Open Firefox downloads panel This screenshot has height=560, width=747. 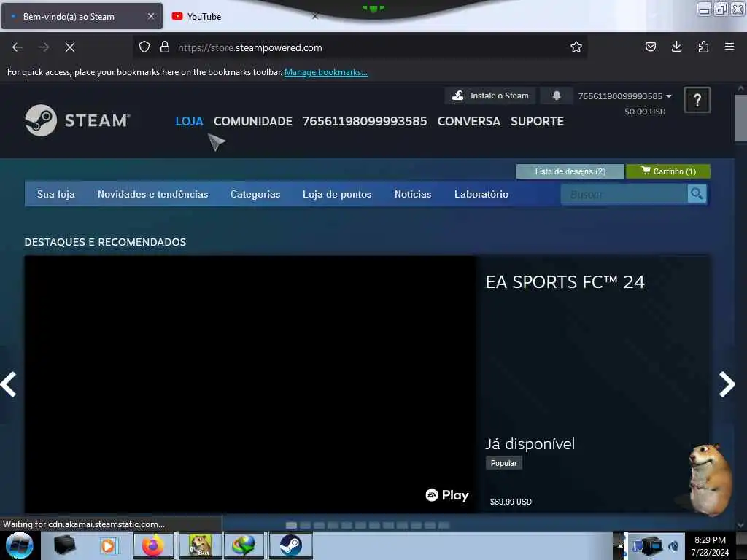pyautogui.click(x=676, y=47)
